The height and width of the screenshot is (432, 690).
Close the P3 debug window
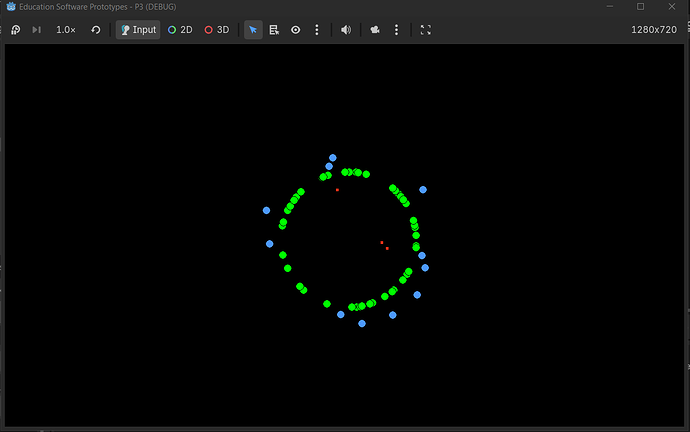pos(672,7)
